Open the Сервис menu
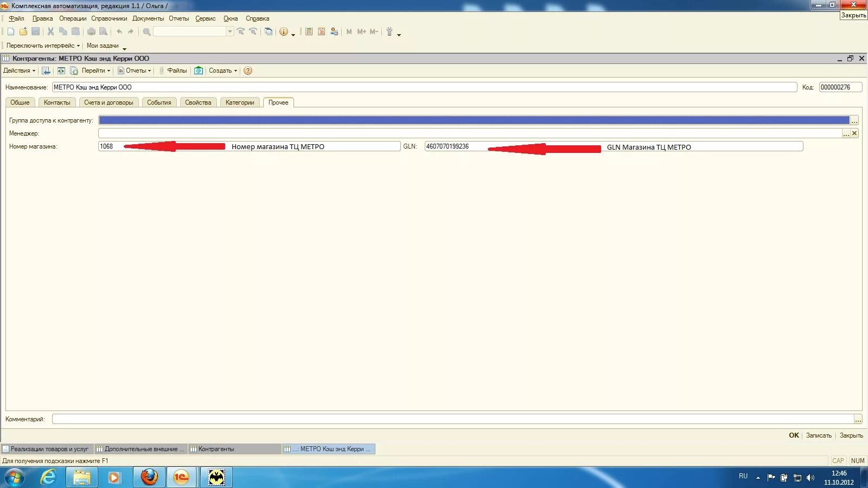This screenshot has width=868, height=488. (x=206, y=18)
